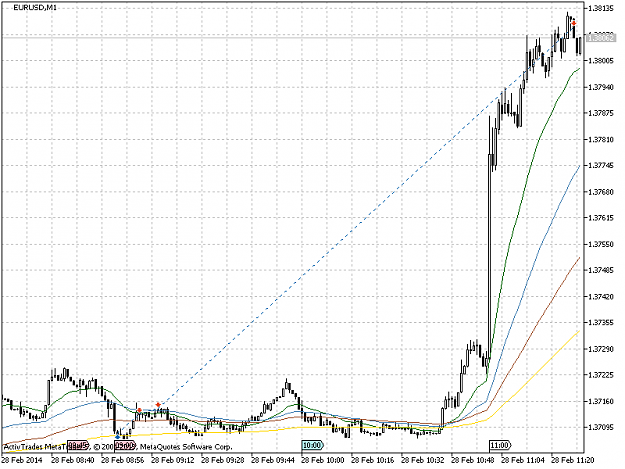Image resolution: width=625 pixels, height=469 pixels.
Task: Click the 11:00 time flag marker
Action: (x=500, y=445)
